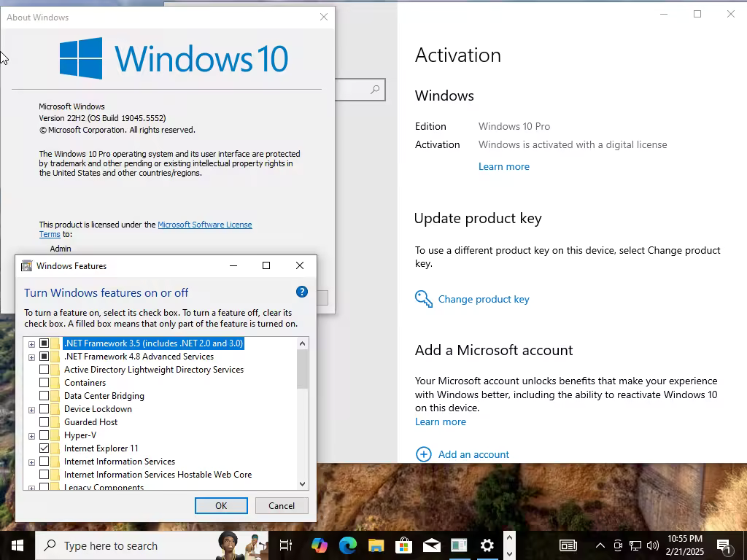Open the notification center icon
This screenshot has width=747, height=560.
pos(724,546)
